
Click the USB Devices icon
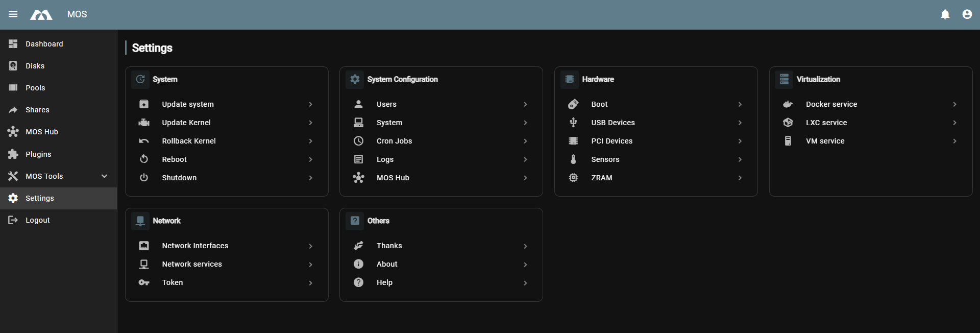pyautogui.click(x=573, y=123)
